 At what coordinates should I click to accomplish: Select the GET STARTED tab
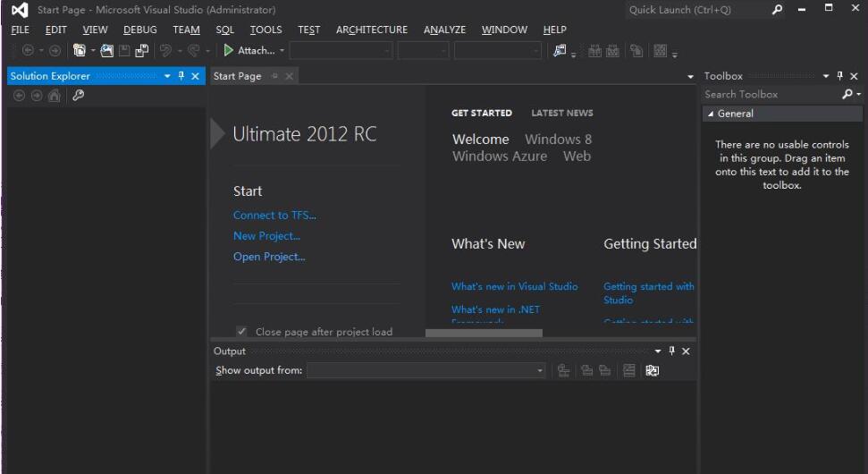point(482,113)
